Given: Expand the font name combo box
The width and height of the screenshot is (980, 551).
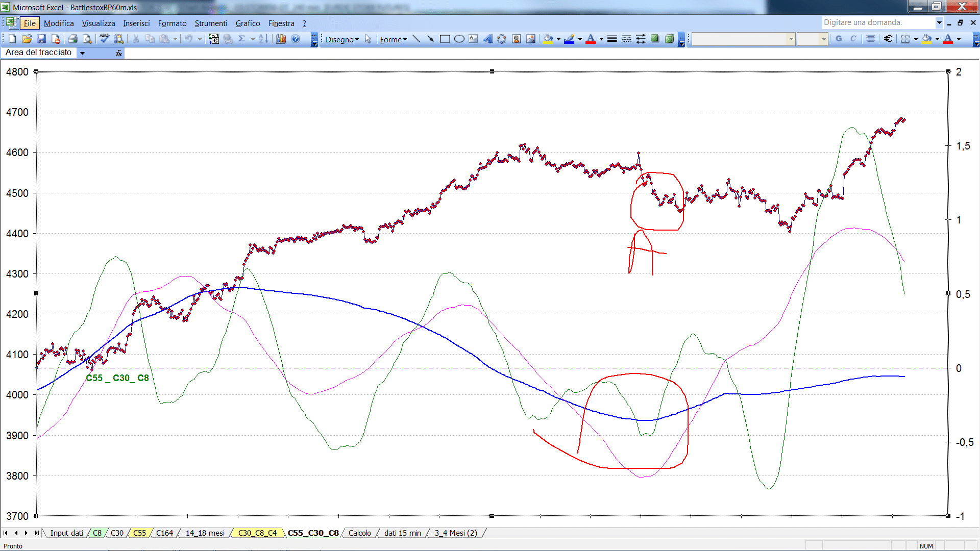Looking at the screenshot, I should pyautogui.click(x=791, y=39).
